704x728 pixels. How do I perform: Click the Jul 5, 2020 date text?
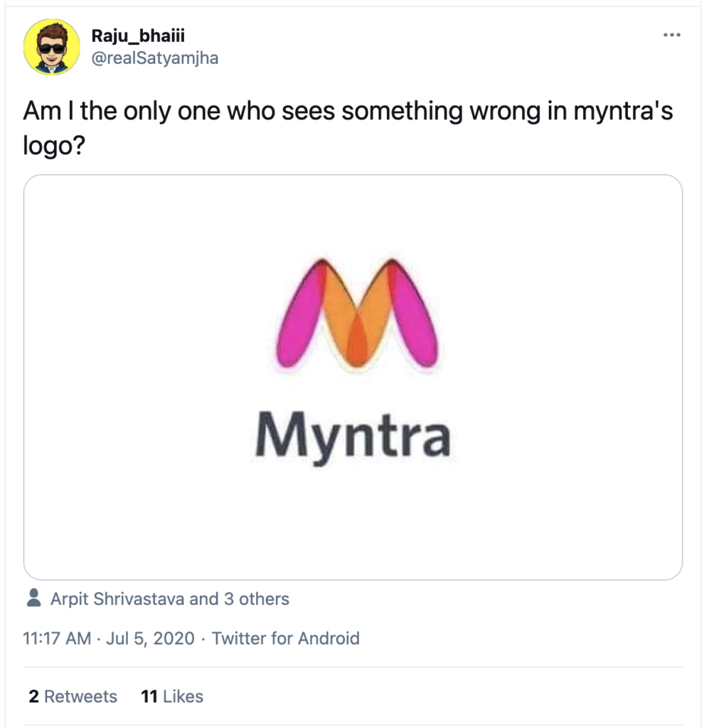pyautogui.click(x=150, y=638)
